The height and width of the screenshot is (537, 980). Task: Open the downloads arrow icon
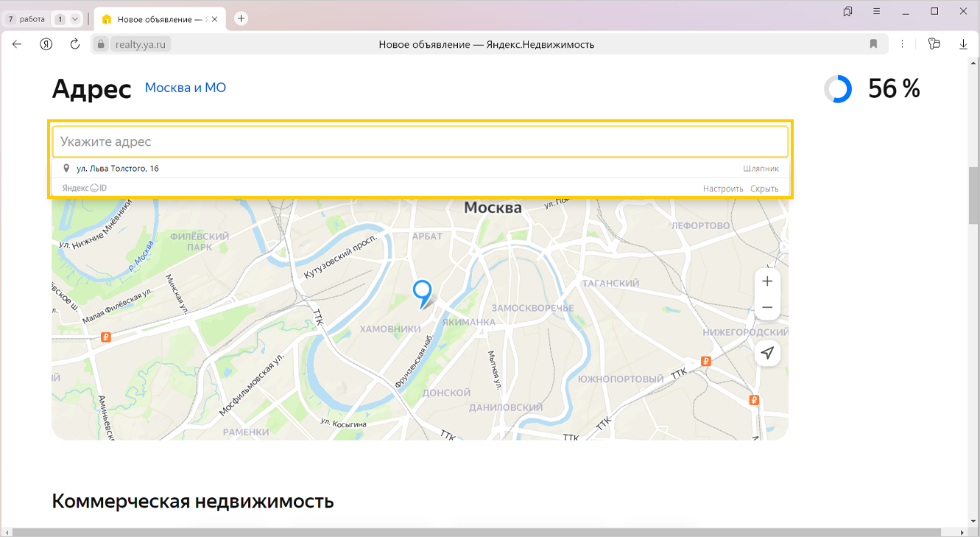coord(963,44)
